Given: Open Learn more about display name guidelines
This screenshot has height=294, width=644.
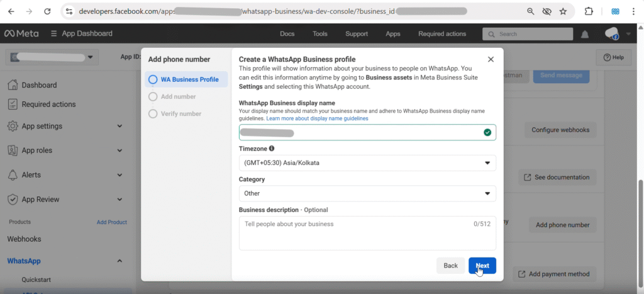Looking at the screenshot, I should coord(317,118).
